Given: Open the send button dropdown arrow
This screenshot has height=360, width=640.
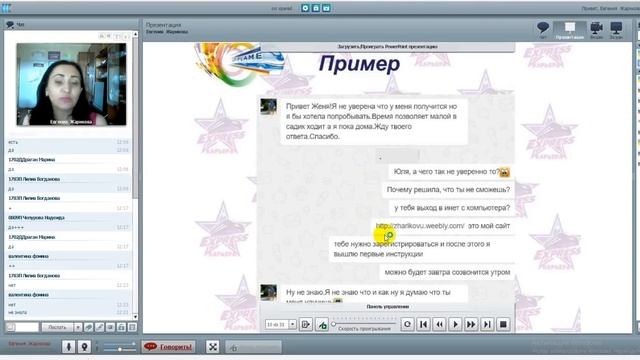Looking at the screenshot, I should (78, 327).
